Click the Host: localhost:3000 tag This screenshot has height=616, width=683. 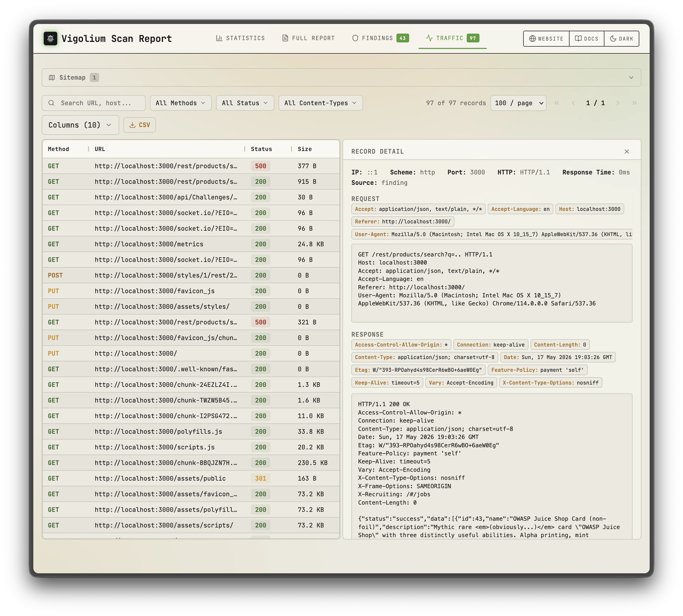tap(589, 209)
